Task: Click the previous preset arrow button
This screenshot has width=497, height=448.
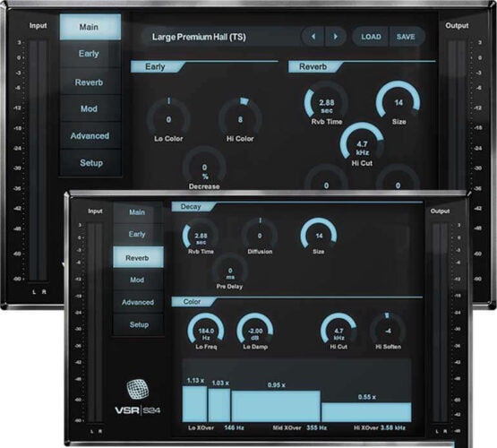Action: (x=313, y=37)
